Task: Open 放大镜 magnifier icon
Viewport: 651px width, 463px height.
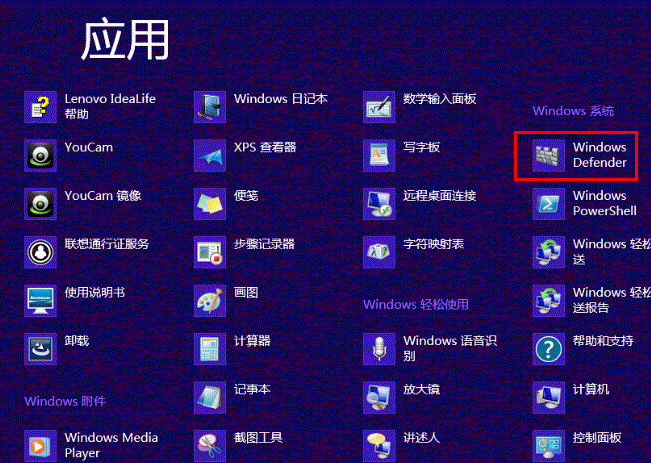Action: [379, 397]
